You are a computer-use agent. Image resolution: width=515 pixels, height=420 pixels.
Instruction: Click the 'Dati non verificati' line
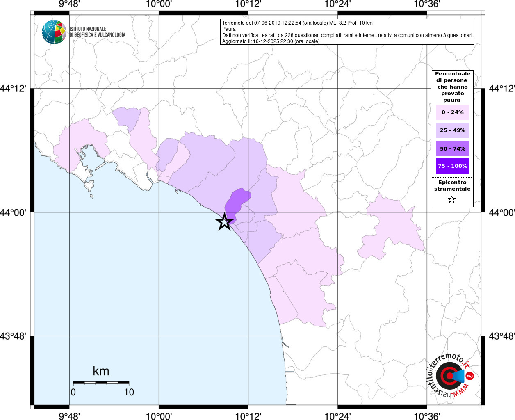tap(348, 35)
